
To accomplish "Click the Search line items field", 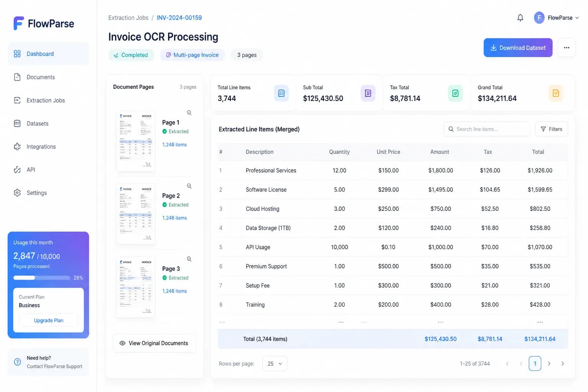I will tap(487, 129).
